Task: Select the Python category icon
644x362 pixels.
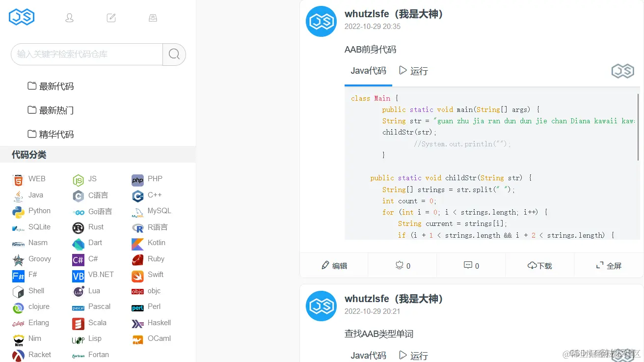Action: click(18, 211)
